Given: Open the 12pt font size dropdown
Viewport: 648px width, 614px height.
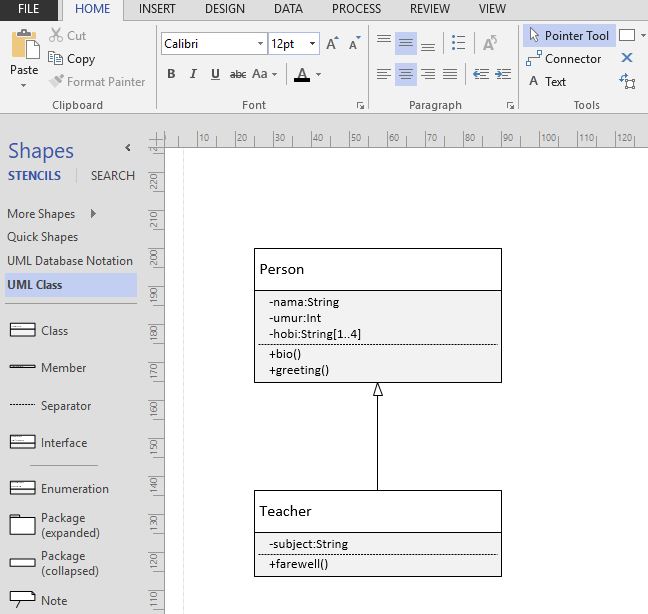Looking at the screenshot, I should (x=312, y=44).
